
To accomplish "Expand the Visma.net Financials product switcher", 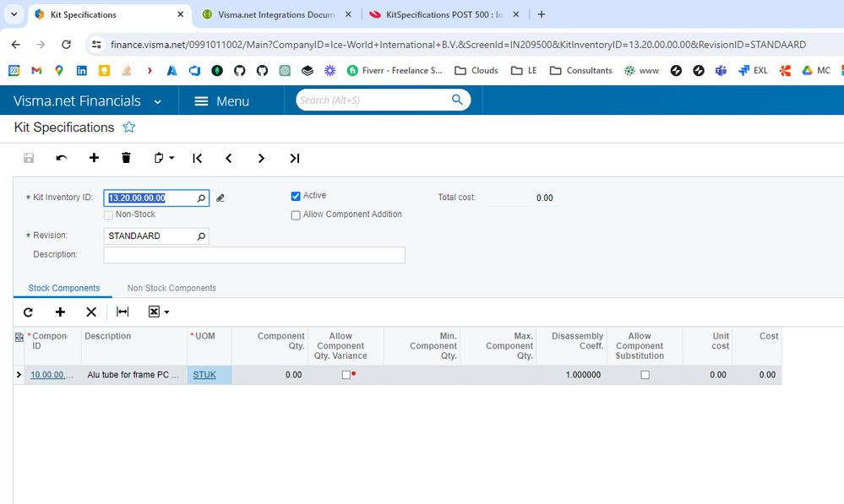I will pyautogui.click(x=158, y=101).
